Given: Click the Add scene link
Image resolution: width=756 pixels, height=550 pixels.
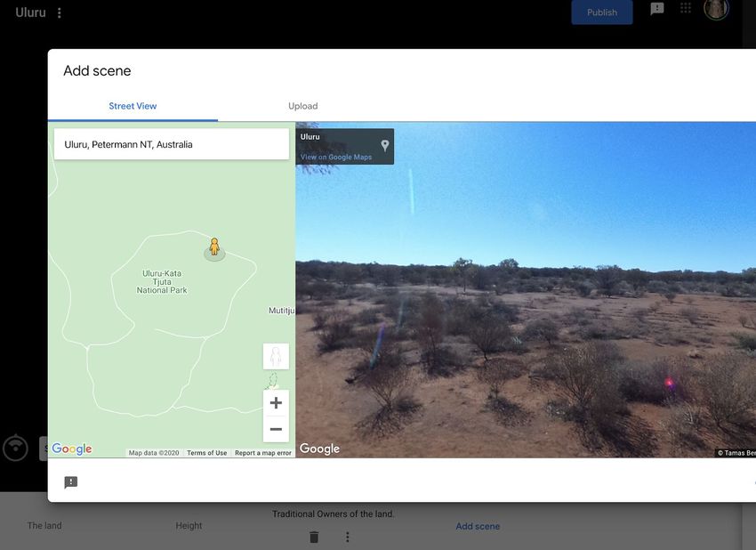Looking at the screenshot, I should tap(478, 526).
